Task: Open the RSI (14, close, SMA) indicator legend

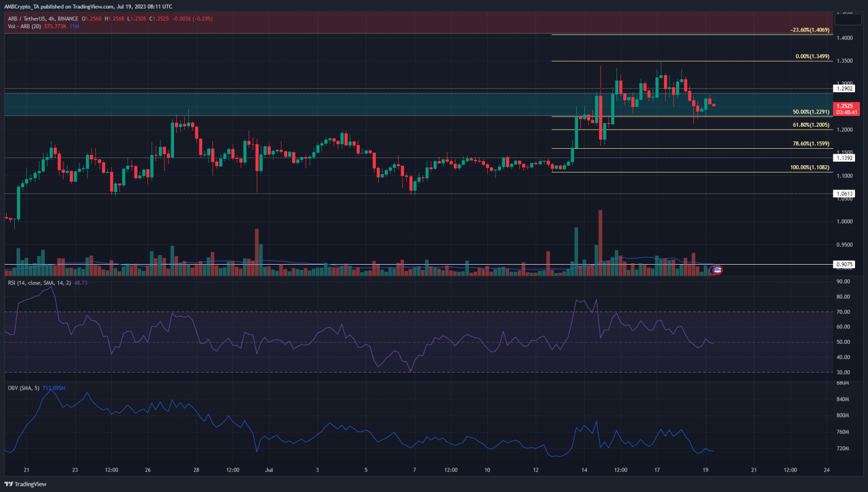Action: tap(39, 283)
